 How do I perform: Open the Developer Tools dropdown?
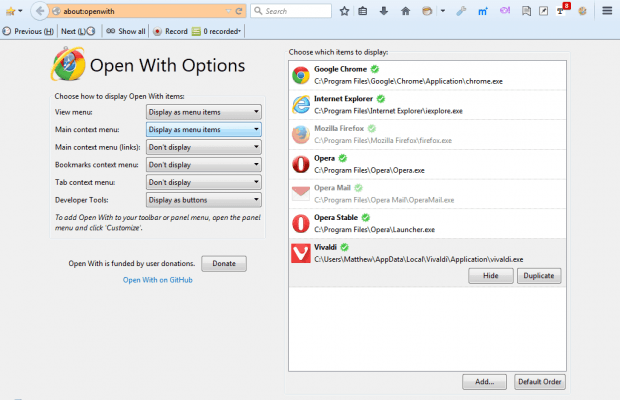point(204,200)
